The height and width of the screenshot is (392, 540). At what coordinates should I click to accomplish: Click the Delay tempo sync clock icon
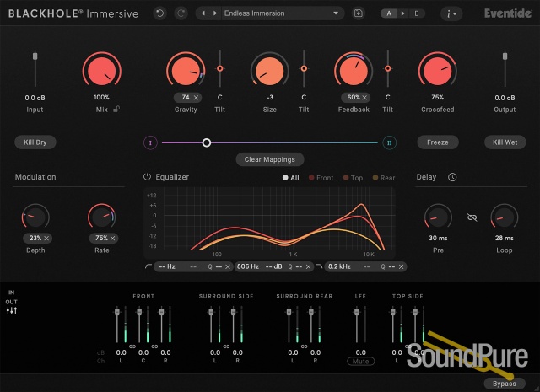(452, 177)
